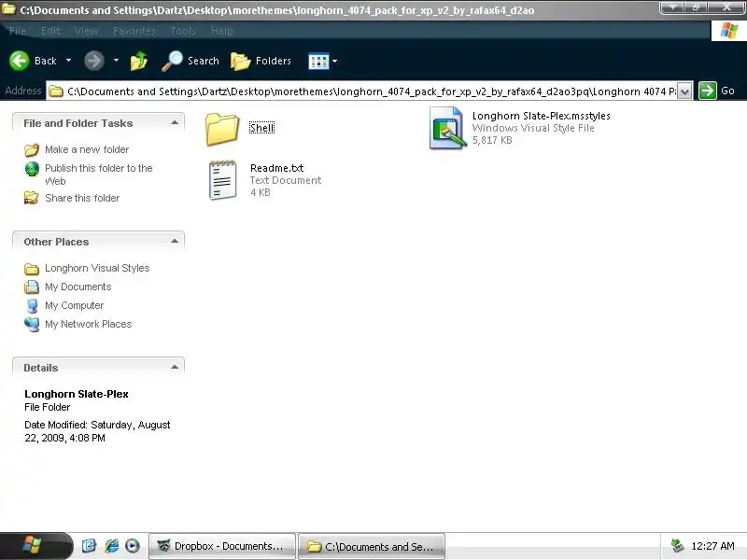Click the green Back arrow icon
This screenshot has height=560, width=747.
click(x=20, y=61)
